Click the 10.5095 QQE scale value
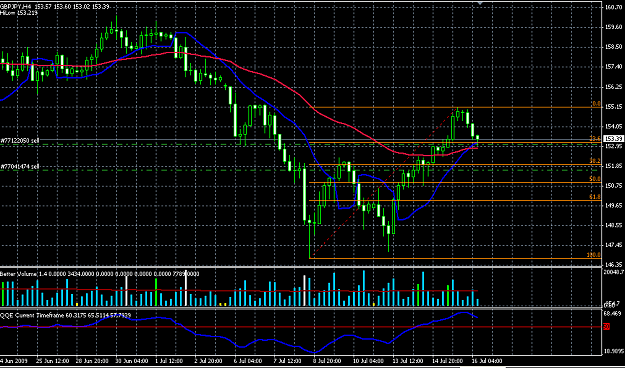Image resolution: width=625 pixels, height=368 pixels. (x=614, y=351)
